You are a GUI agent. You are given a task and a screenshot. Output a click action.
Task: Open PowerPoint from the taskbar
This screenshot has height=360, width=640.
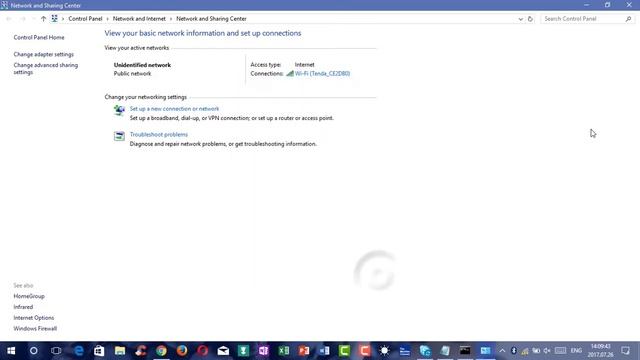[304, 351]
